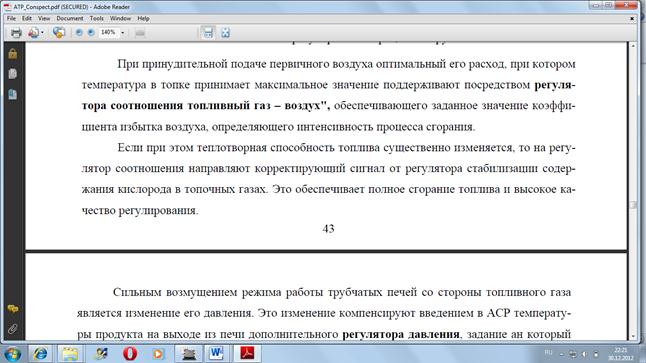
Task: Click the Print icon in toolbar
Action: 16,33
